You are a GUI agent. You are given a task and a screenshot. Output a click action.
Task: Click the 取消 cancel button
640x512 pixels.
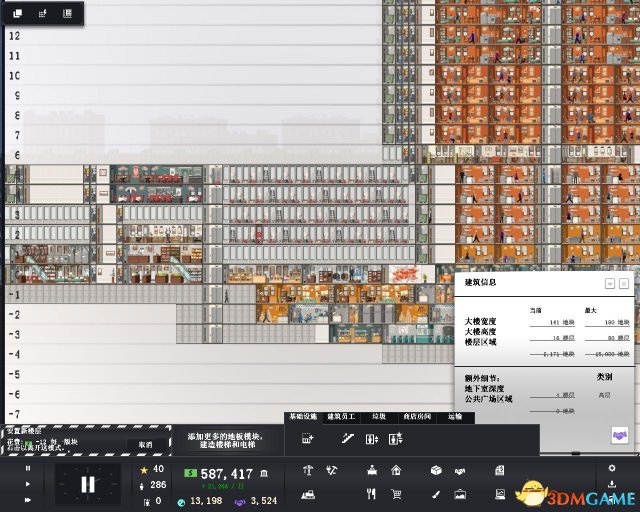click(x=146, y=445)
